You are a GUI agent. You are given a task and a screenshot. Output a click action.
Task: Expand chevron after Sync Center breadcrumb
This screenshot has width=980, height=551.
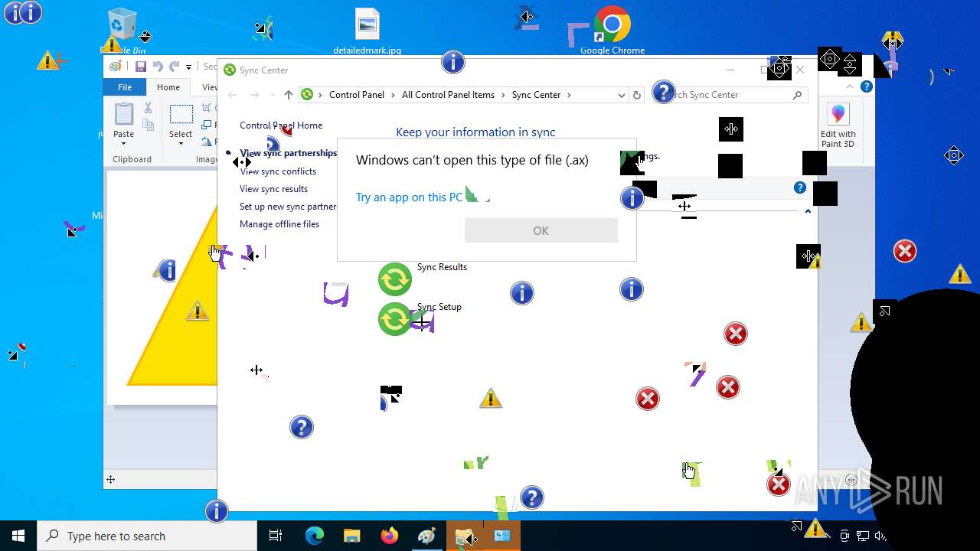569,95
